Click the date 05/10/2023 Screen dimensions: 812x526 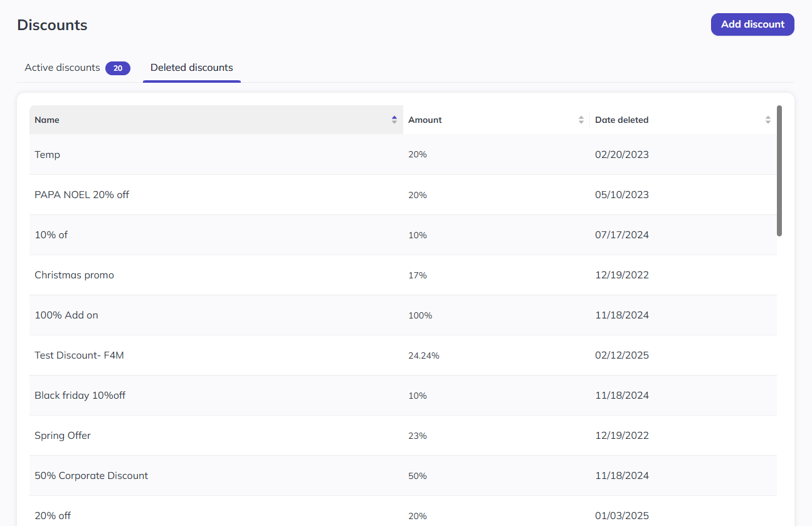[622, 195]
